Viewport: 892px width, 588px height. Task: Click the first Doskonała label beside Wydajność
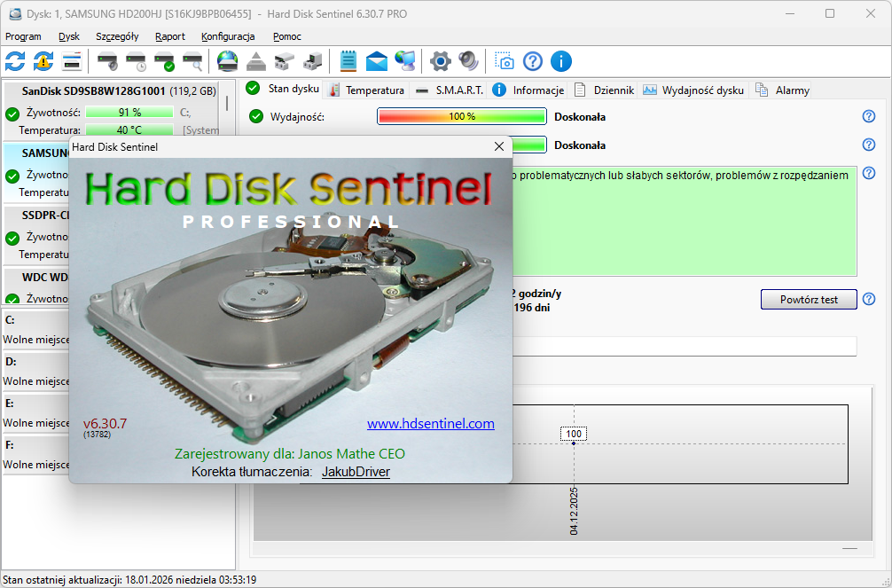point(580,117)
